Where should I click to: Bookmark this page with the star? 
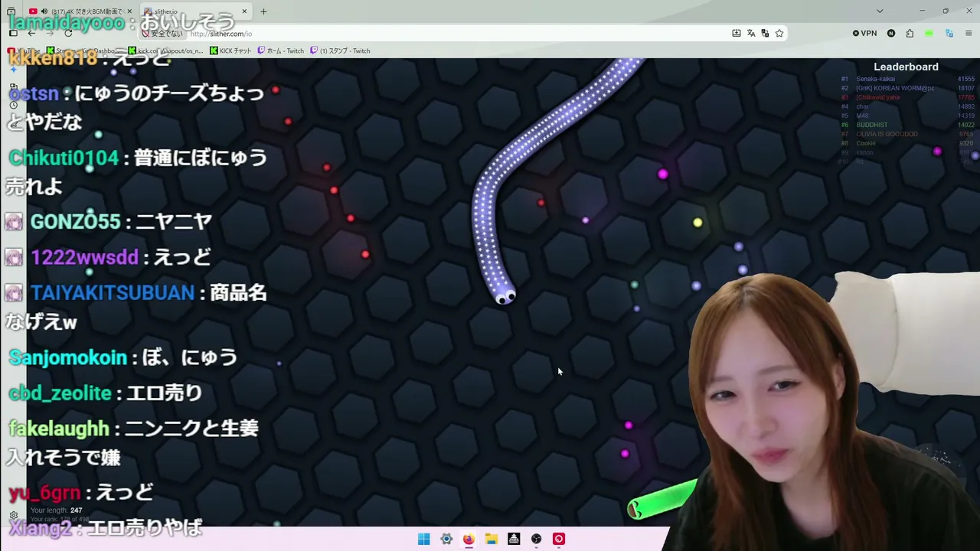[779, 34]
